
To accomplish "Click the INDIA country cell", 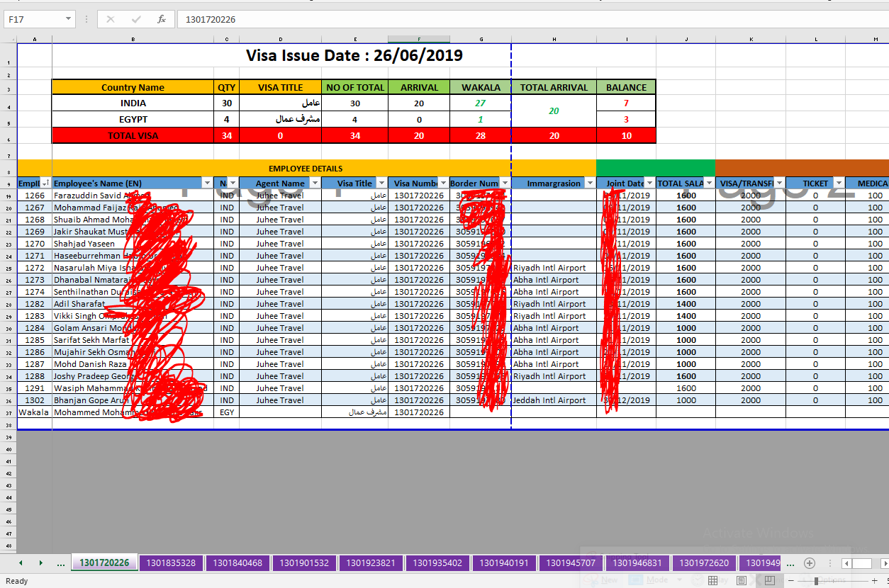I will (x=133, y=103).
